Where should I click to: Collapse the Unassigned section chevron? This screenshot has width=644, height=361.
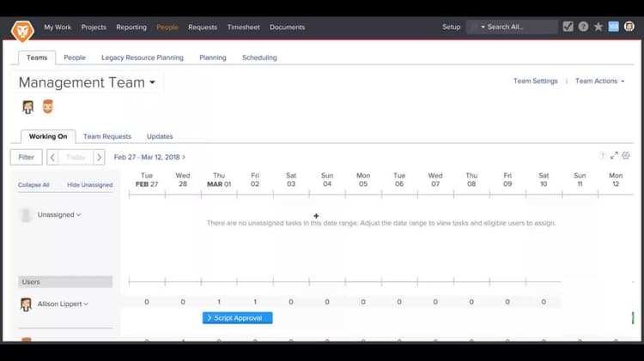(x=78, y=215)
